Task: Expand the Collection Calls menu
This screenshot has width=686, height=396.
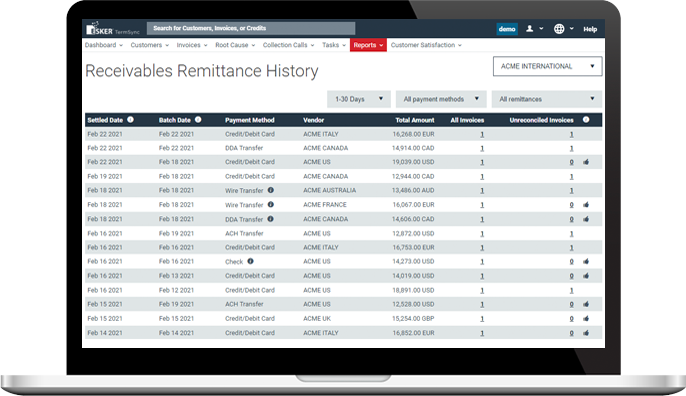Action: tap(288, 45)
